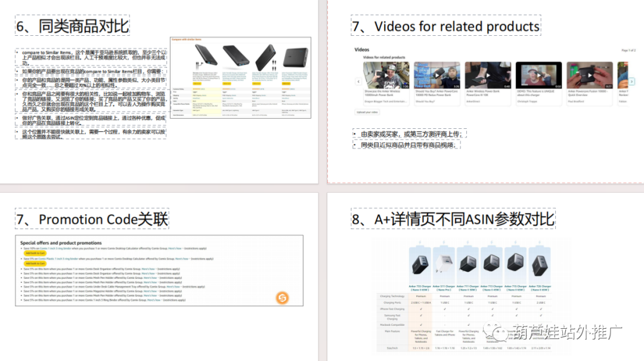Click the "Size/Inch" row label
The width and height of the screenshot is (644, 361).
(392, 348)
